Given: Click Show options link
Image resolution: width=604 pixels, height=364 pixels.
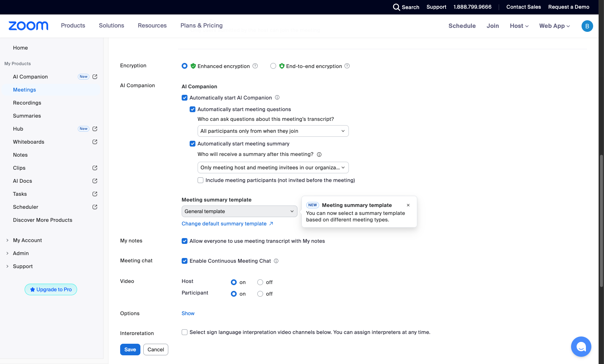Looking at the screenshot, I should click(188, 313).
